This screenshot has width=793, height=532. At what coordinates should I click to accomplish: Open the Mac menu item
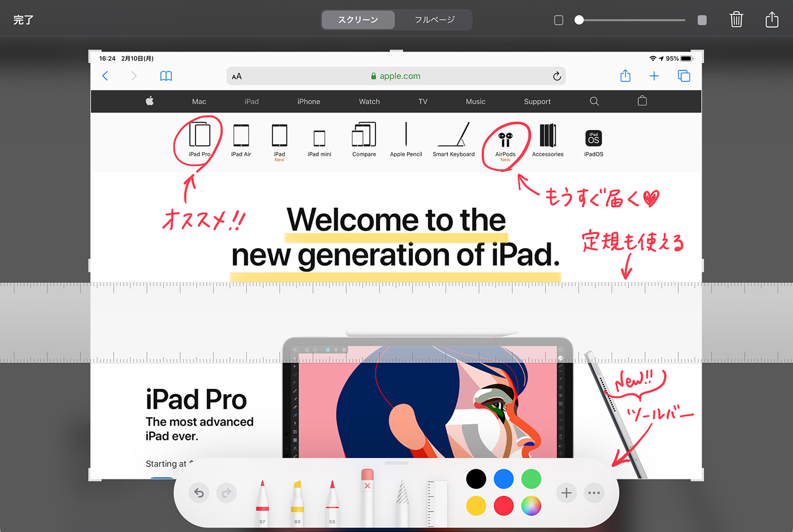tap(199, 101)
